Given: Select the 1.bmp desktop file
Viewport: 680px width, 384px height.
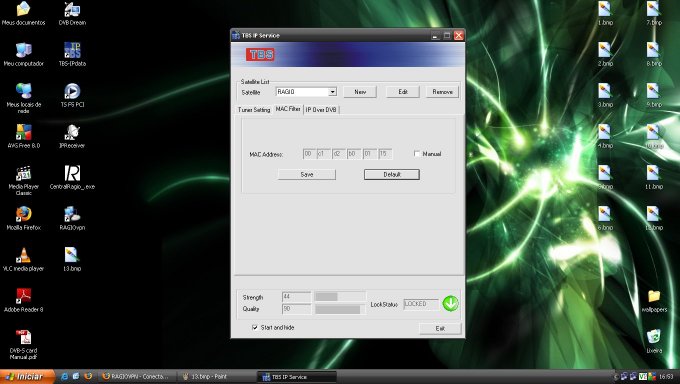Looking at the screenshot, I should click(x=605, y=13).
